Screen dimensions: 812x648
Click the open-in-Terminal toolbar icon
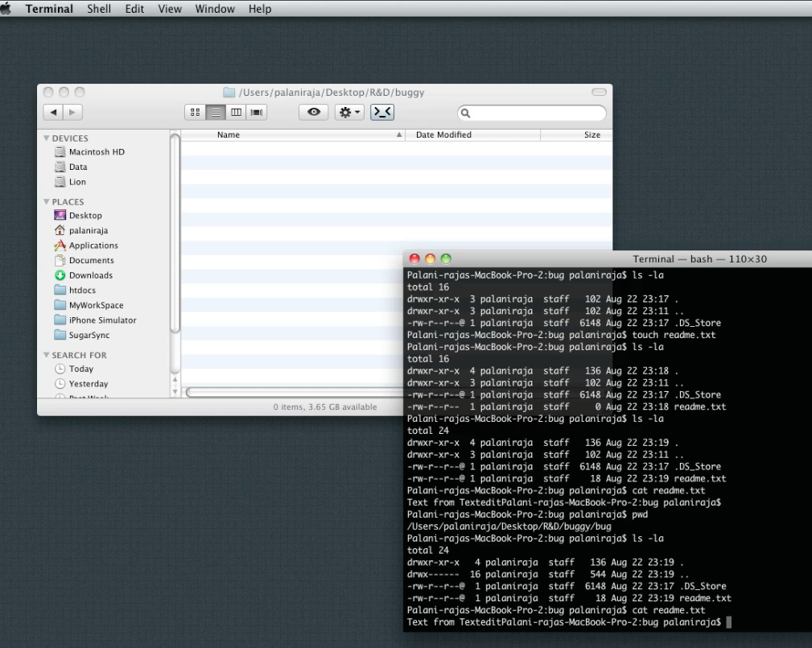click(382, 112)
